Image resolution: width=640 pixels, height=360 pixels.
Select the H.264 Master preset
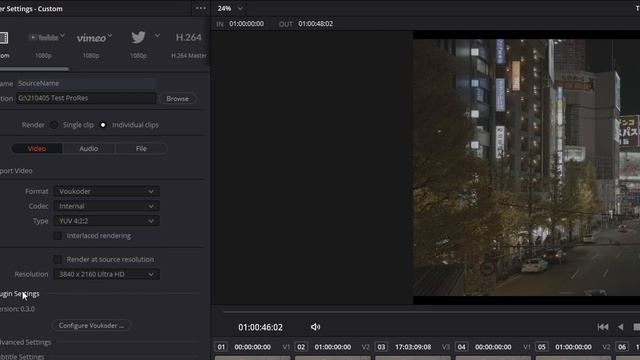[x=189, y=45]
